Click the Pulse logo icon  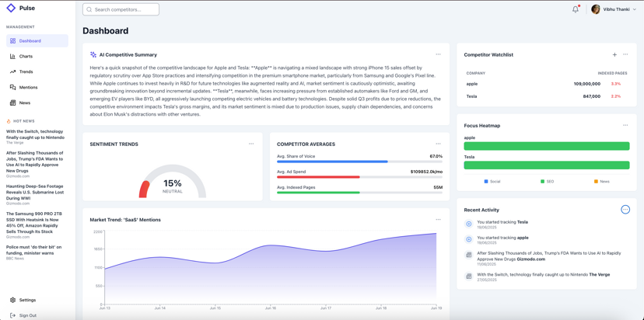(11, 8)
